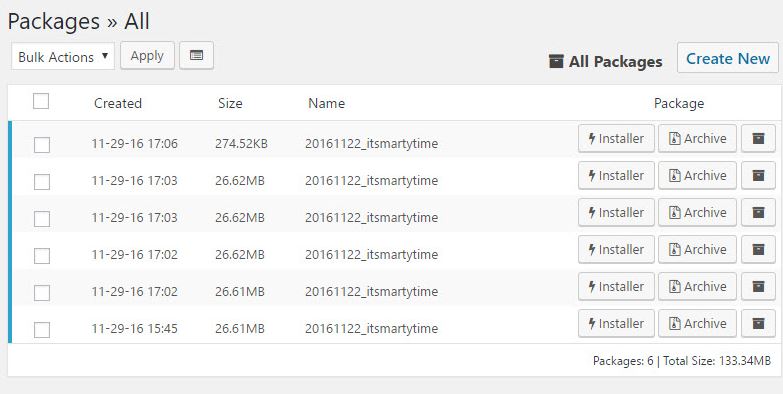The width and height of the screenshot is (783, 394).
Task: Open the Bulk Actions dropdown
Action: click(x=63, y=56)
